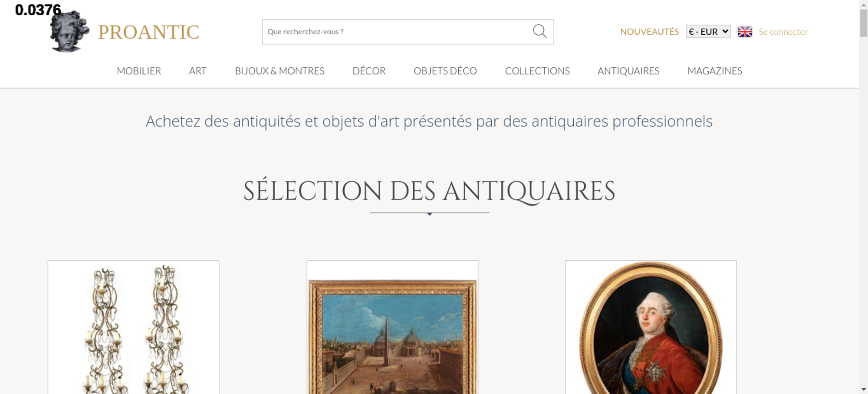Open the Objets Déco menu
Image resolution: width=868 pixels, height=394 pixels.
click(x=445, y=71)
